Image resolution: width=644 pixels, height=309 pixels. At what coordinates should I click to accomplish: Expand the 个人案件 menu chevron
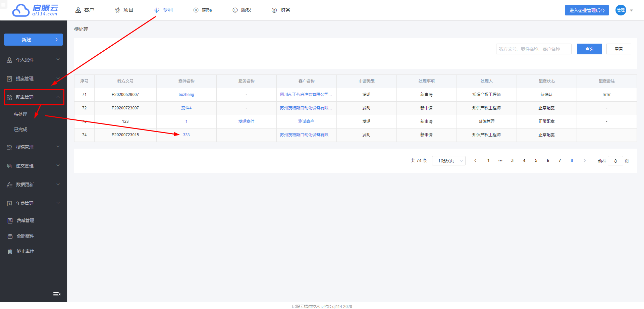[x=58, y=59]
